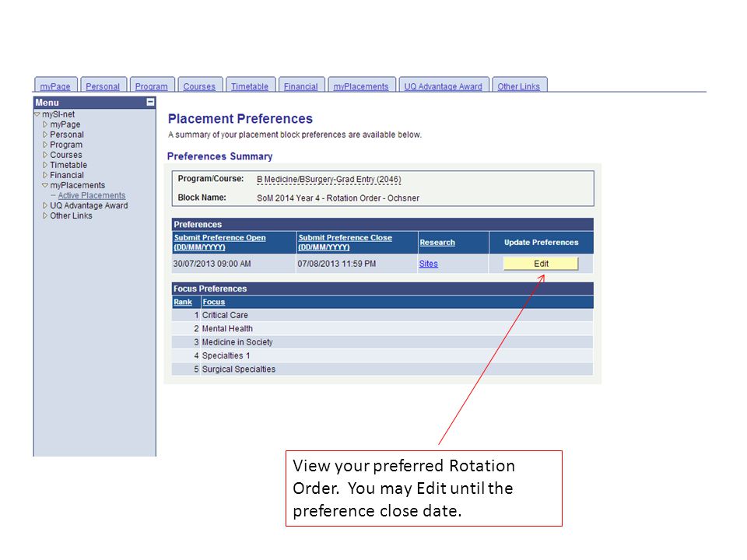This screenshot has height=560, width=747.
Task: Open the Personal tab
Action: [103, 86]
